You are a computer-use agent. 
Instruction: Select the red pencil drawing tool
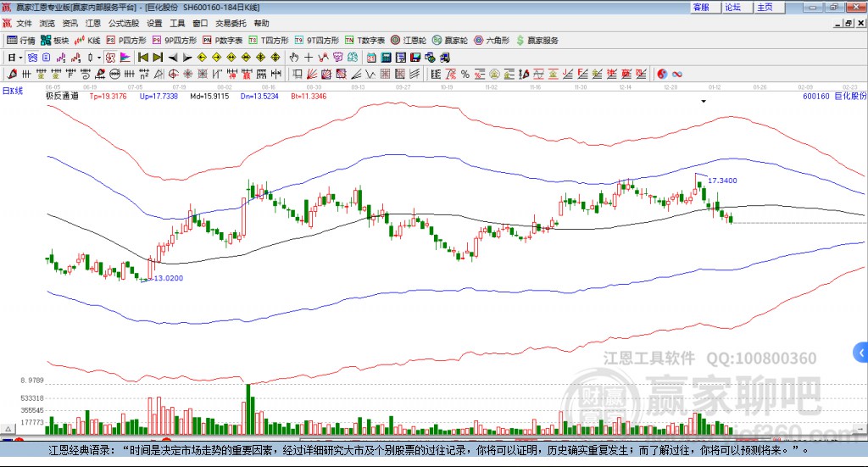pos(11,74)
